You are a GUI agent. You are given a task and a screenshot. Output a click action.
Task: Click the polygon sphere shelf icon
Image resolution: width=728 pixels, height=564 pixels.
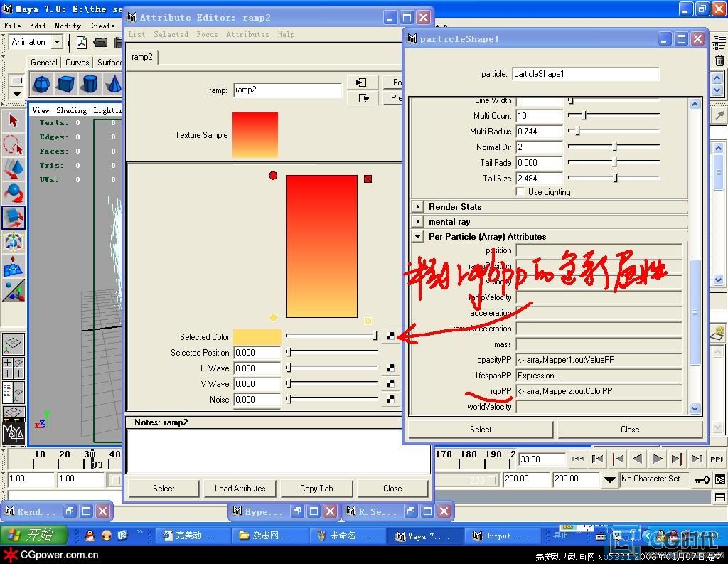click(x=42, y=84)
